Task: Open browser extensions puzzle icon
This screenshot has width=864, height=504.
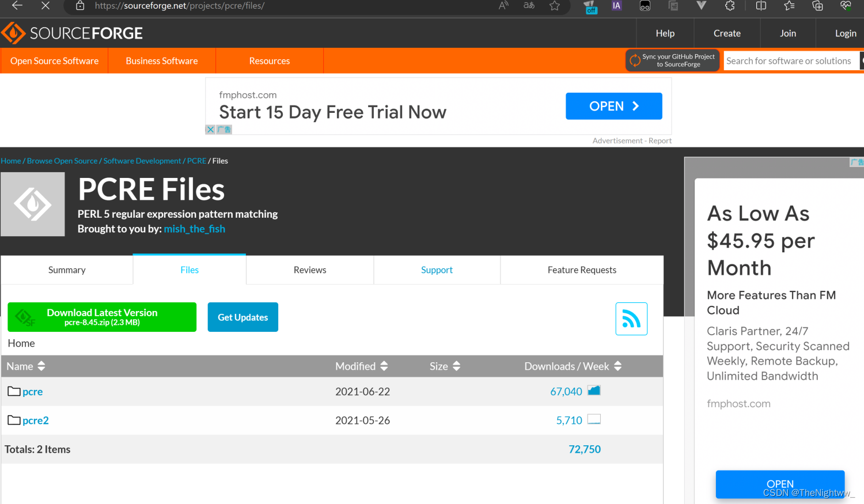Action: pos(730,6)
